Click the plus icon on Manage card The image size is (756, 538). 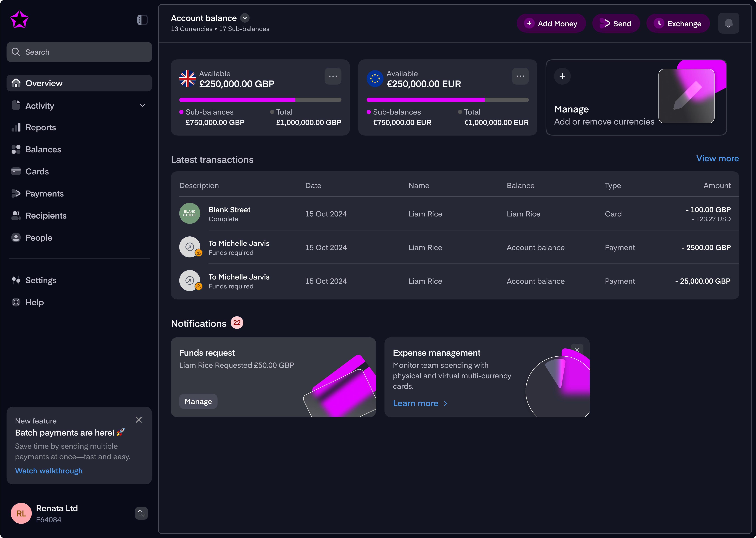pos(562,76)
